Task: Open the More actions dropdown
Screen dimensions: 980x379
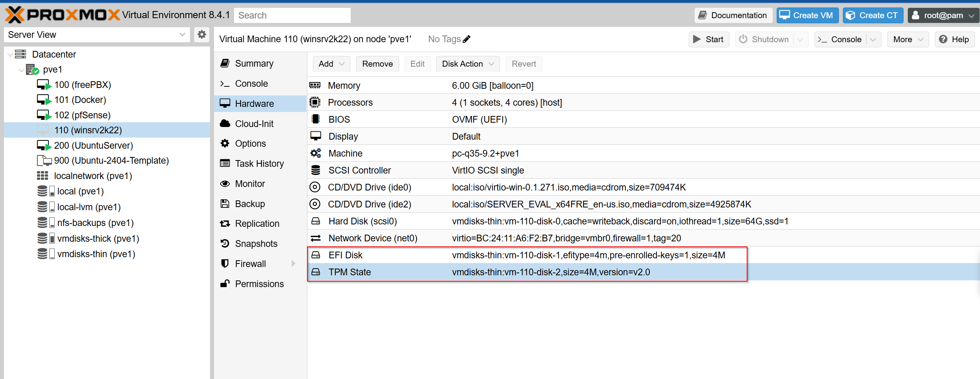Action: 908,39
